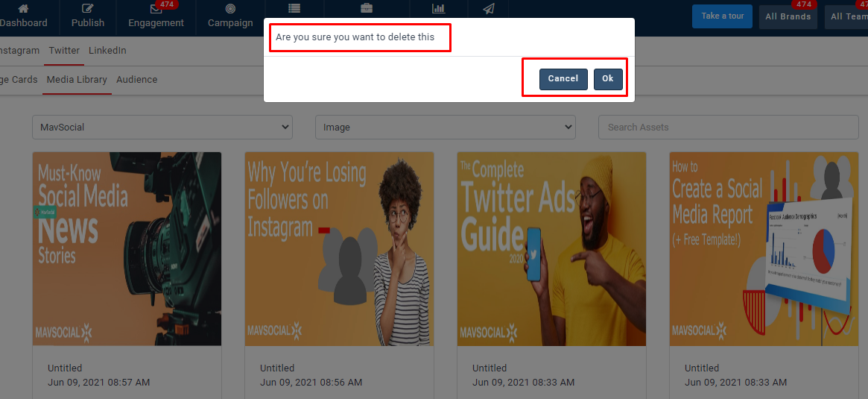Click the paper plane icon
868x399 pixels.
(489, 9)
